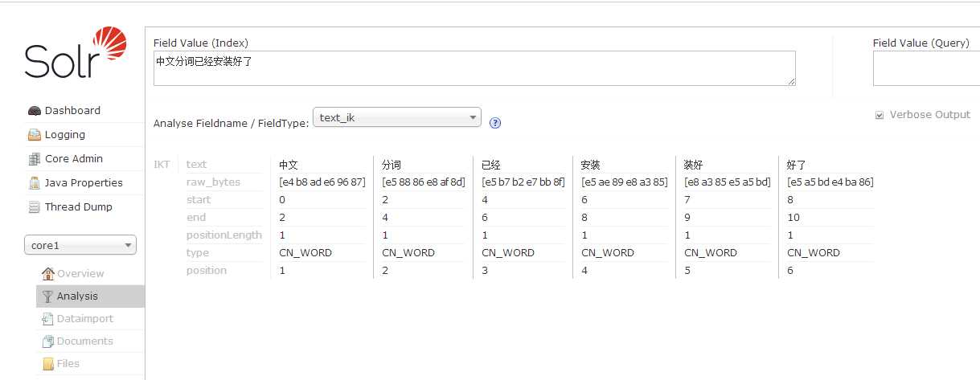Click the end value 9
Screen dimensions: 980x380
point(687,218)
